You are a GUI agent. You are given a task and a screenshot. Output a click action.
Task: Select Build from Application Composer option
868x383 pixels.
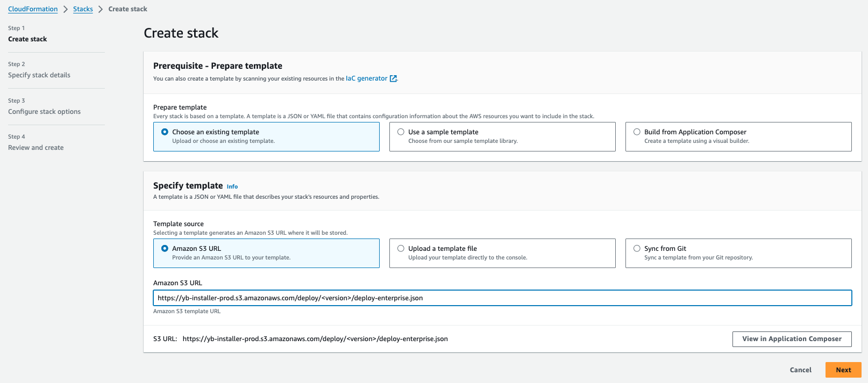point(637,132)
